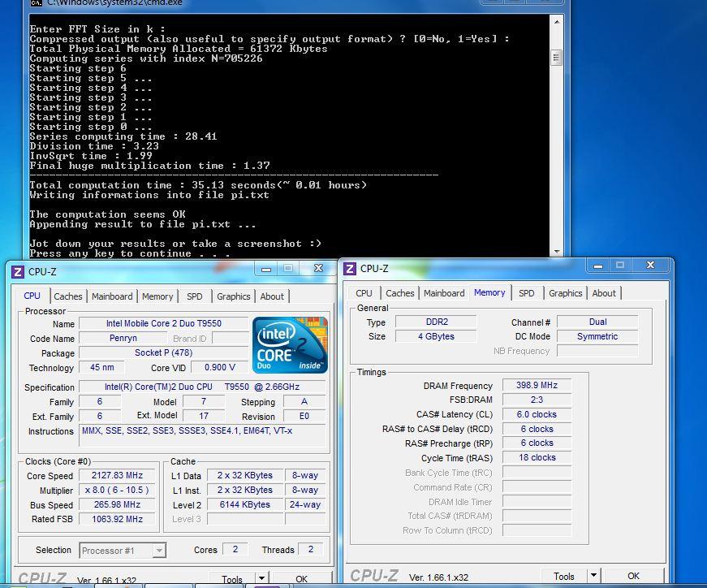Click Ext. Model value 17

204,416
